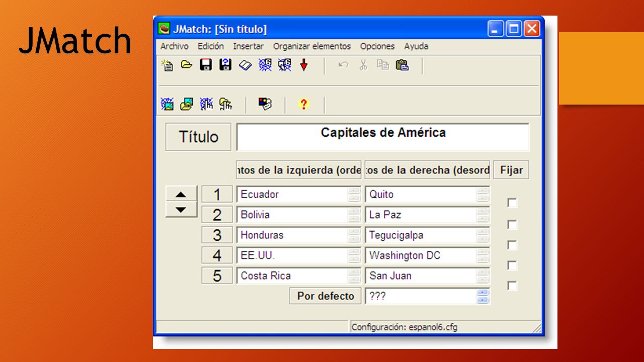644x362 pixels.
Task: Copy selection using the copy icon
Action: coord(383,65)
